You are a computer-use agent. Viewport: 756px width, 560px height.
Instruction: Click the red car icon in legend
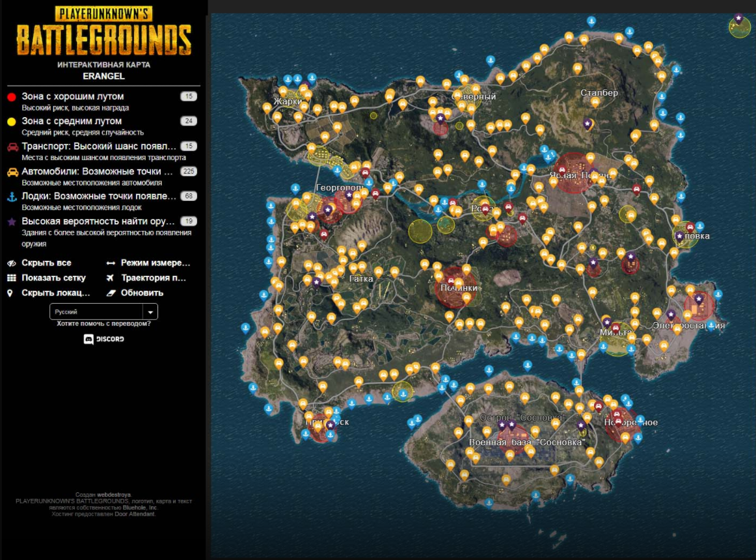click(12, 146)
